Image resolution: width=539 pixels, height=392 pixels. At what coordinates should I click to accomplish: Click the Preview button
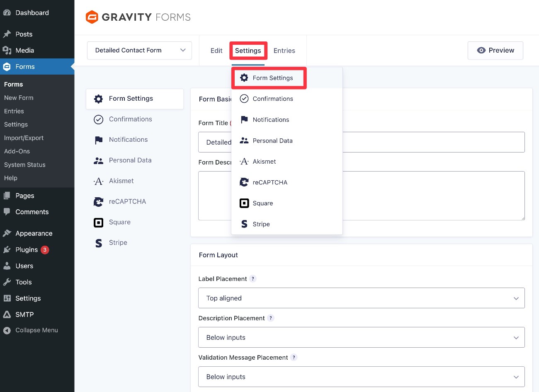[x=495, y=50]
